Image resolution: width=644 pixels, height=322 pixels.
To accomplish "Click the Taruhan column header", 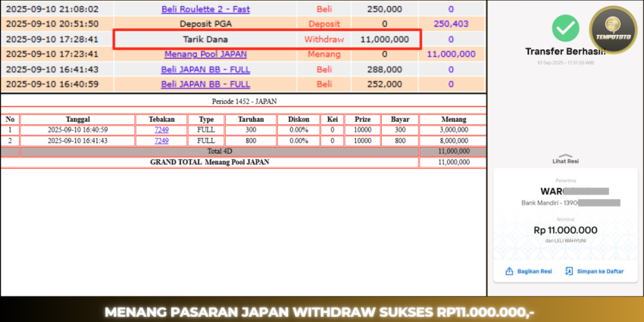I will [x=251, y=120].
